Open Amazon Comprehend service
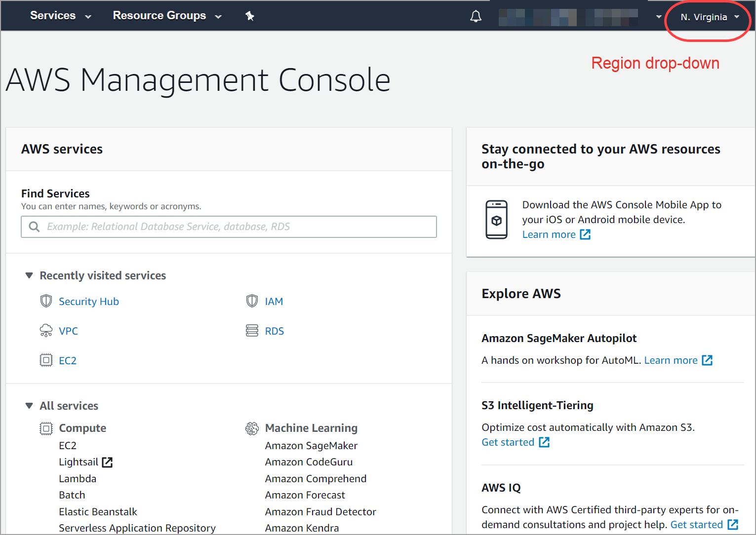The width and height of the screenshot is (756, 535). pos(316,479)
